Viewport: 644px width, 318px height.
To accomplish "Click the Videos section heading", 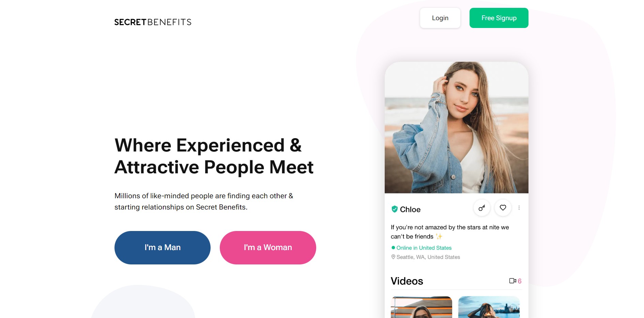I will coord(407,281).
